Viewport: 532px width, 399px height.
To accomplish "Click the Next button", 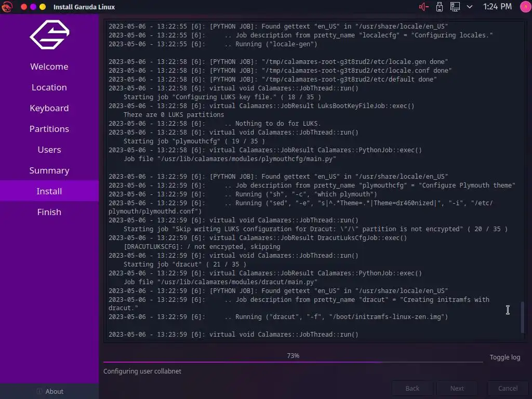I will point(457,389).
